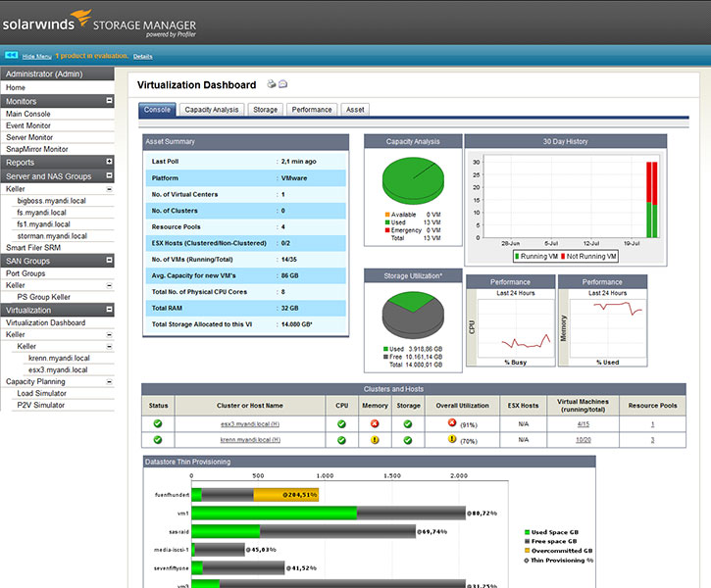Screen dimensions: 711x588
Task: Click esx3 storage green check icon
Action: [x=408, y=424]
